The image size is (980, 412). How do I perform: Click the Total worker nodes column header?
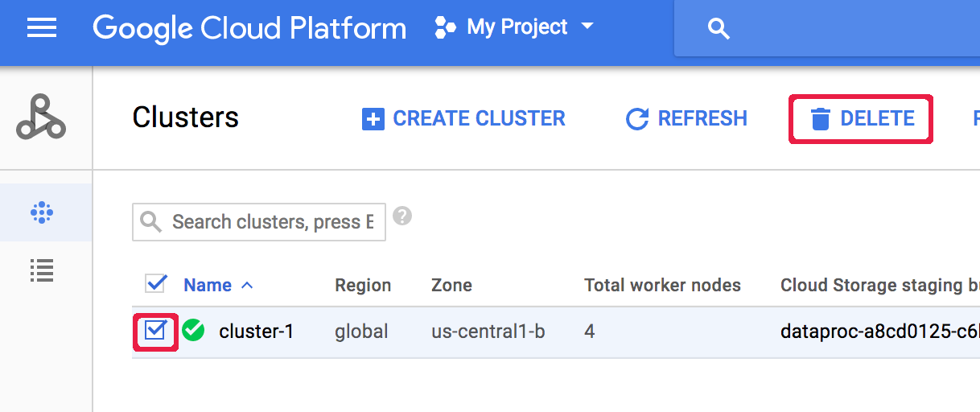coord(661,286)
